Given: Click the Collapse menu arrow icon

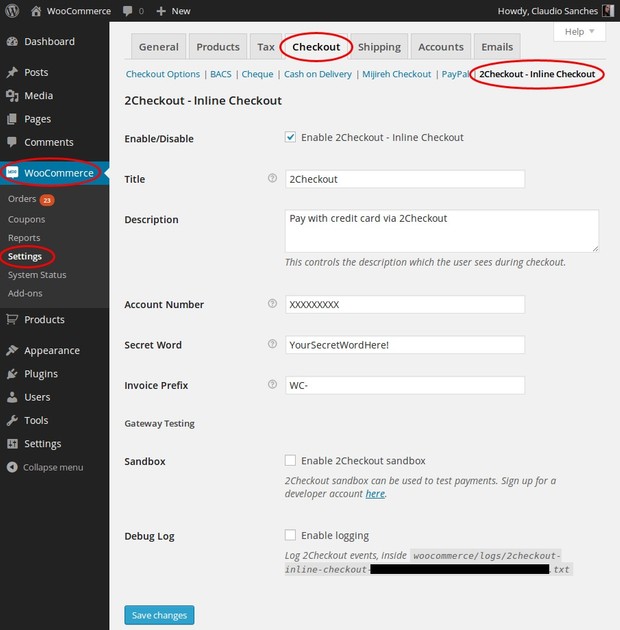Looking at the screenshot, I should click(12, 467).
